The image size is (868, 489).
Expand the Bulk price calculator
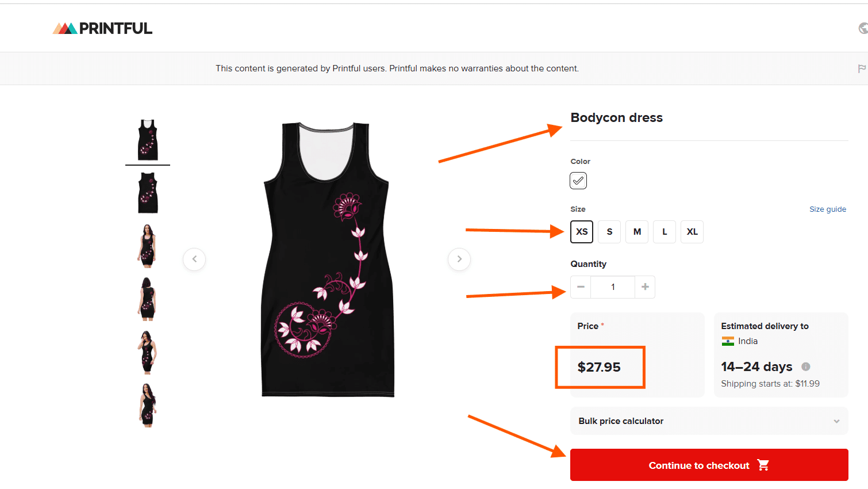tap(709, 421)
